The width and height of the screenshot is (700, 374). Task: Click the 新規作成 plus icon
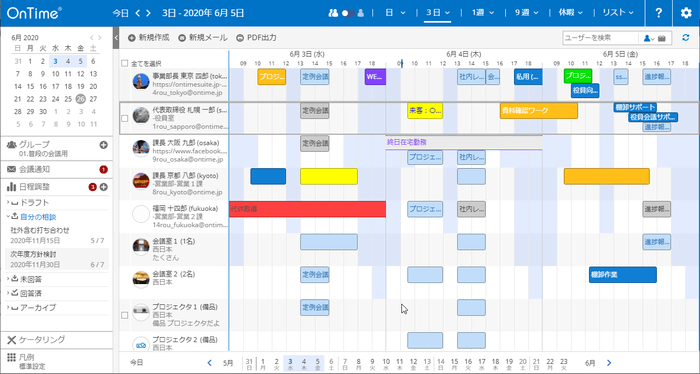tap(132, 38)
